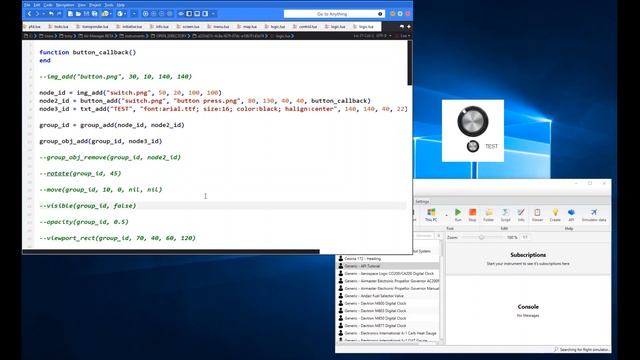
Task: Select Generic - Davtron M877 Digital Clock
Action: tap(388, 326)
